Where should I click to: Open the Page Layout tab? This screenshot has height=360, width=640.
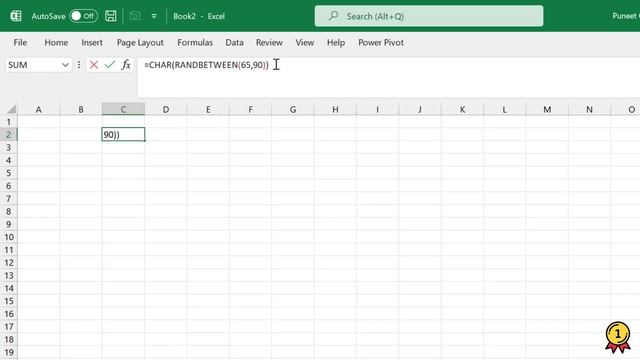(140, 42)
